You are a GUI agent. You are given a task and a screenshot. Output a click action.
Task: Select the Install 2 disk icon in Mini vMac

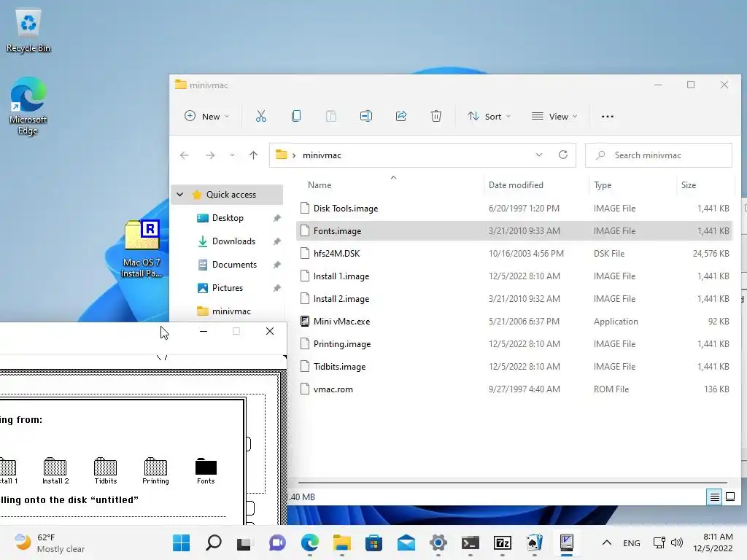55,472
